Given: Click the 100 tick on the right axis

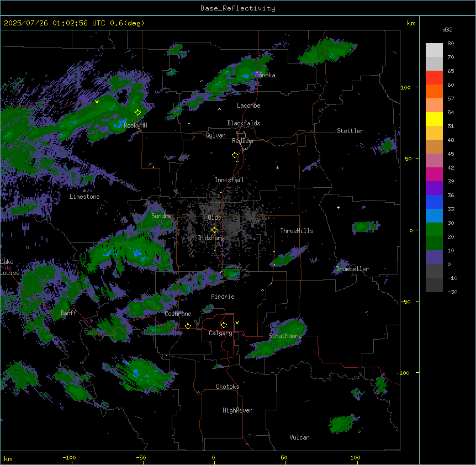Looking at the screenshot, I should (x=406, y=87).
